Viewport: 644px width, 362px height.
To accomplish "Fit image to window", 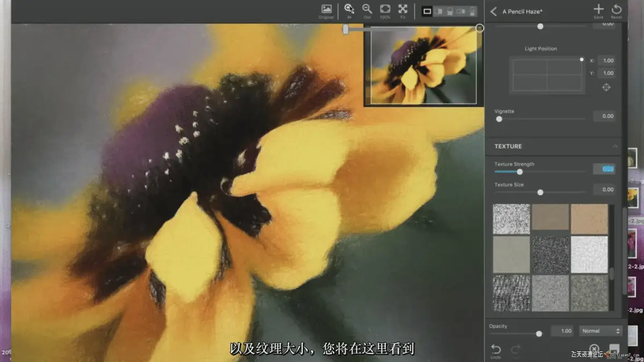I will pos(402,11).
